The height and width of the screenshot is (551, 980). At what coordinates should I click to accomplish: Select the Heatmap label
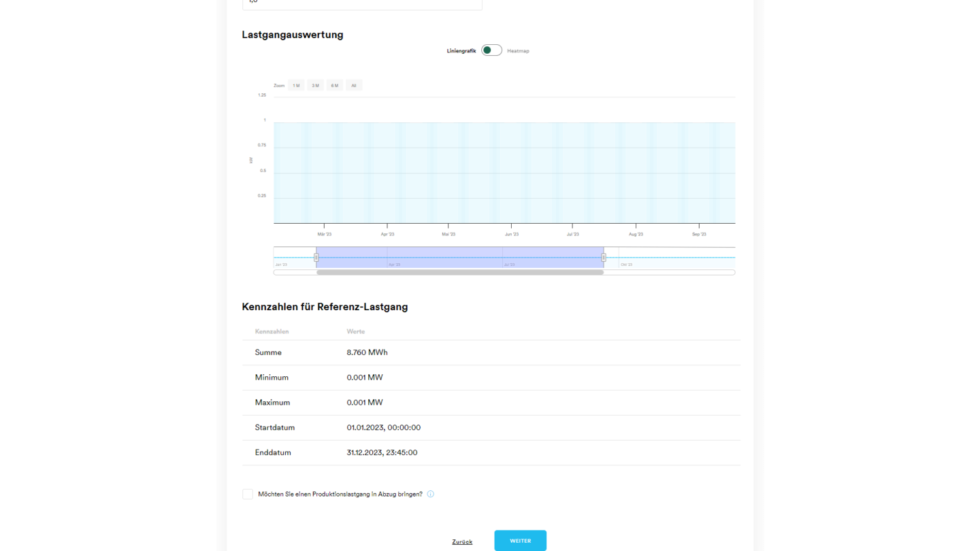click(x=518, y=51)
